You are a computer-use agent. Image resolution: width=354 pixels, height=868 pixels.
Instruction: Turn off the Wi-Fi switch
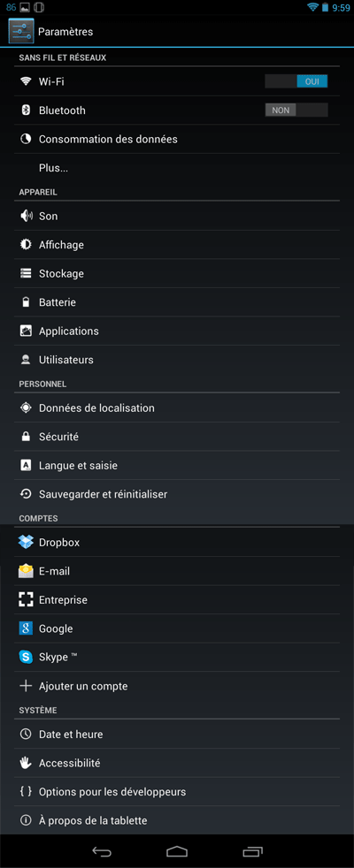tap(296, 81)
